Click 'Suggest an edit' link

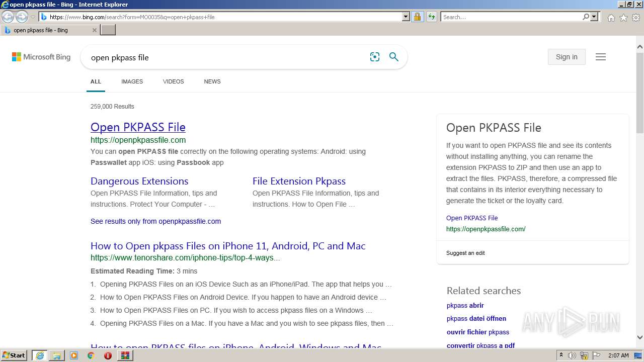465,253
